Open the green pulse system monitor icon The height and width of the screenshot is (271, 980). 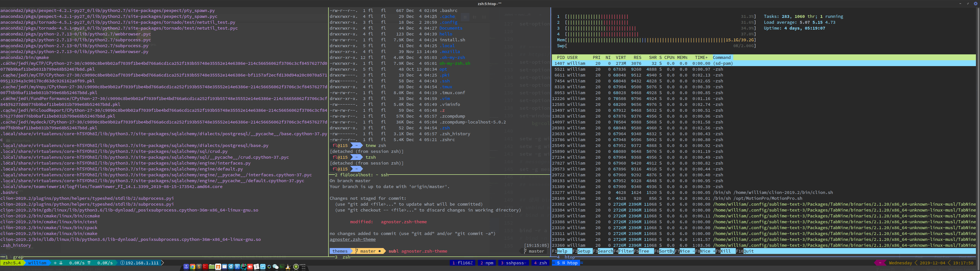[282, 267]
